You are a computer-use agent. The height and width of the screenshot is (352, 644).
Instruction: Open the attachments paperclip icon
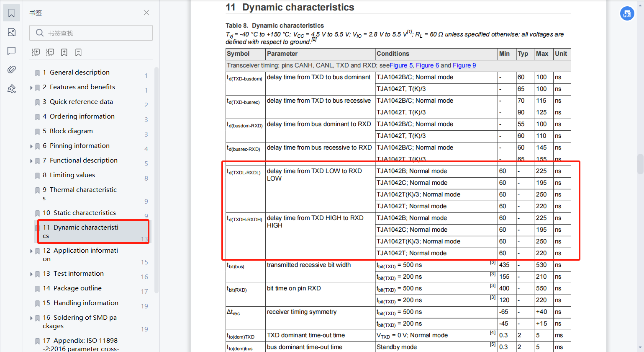[x=12, y=70]
